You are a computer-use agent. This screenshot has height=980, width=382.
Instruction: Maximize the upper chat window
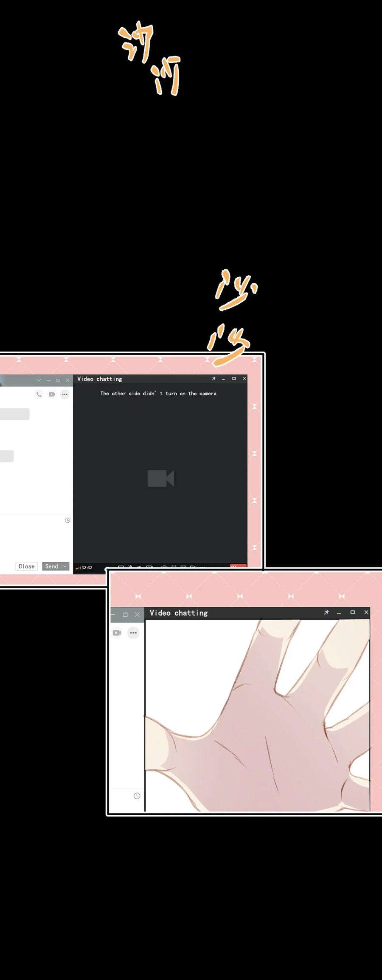pyautogui.click(x=58, y=380)
